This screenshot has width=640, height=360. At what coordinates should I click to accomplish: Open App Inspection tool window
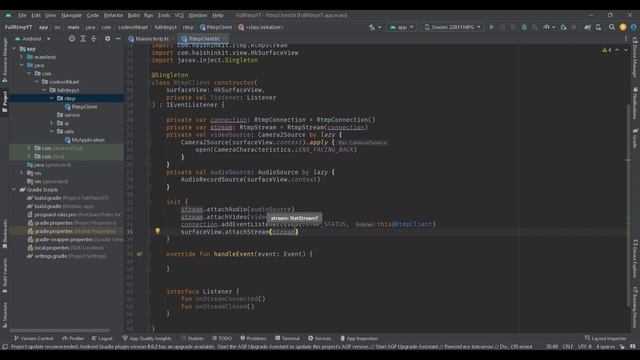coord(359,338)
